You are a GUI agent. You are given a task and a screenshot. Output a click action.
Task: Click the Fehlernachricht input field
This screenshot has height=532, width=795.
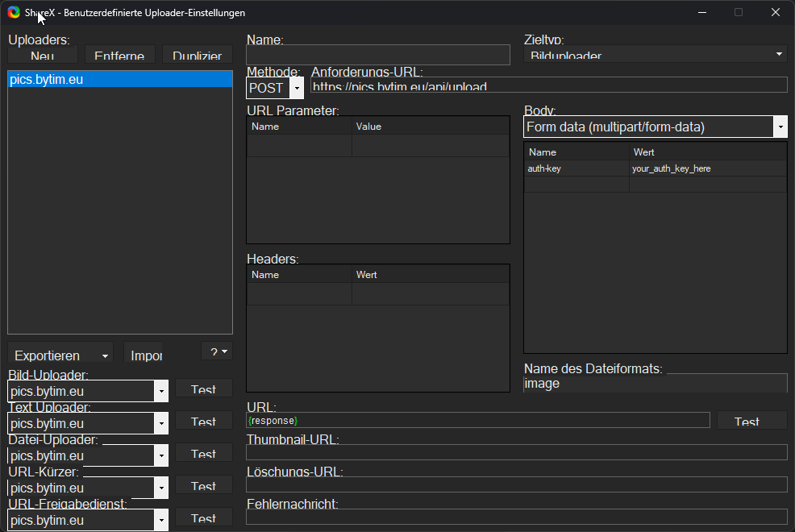pyautogui.click(x=517, y=517)
